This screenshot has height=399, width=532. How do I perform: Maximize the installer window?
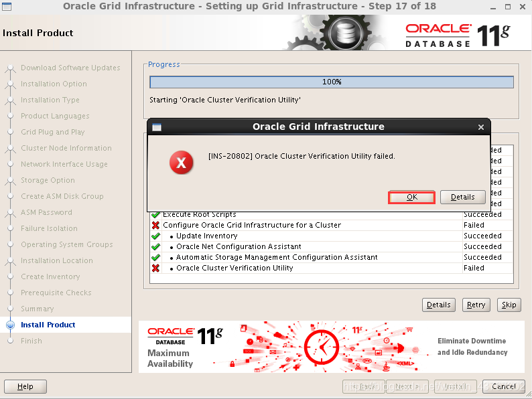pos(508,7)
